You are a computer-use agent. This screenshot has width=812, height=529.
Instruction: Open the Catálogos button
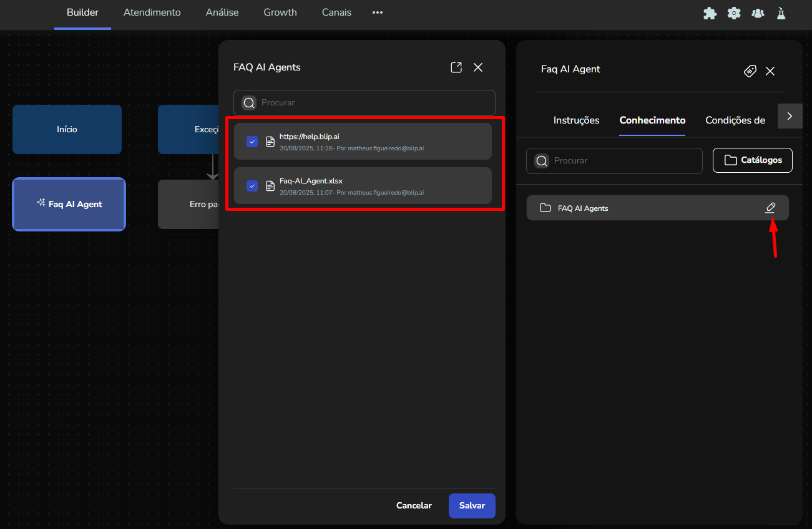tap(753, 160)
